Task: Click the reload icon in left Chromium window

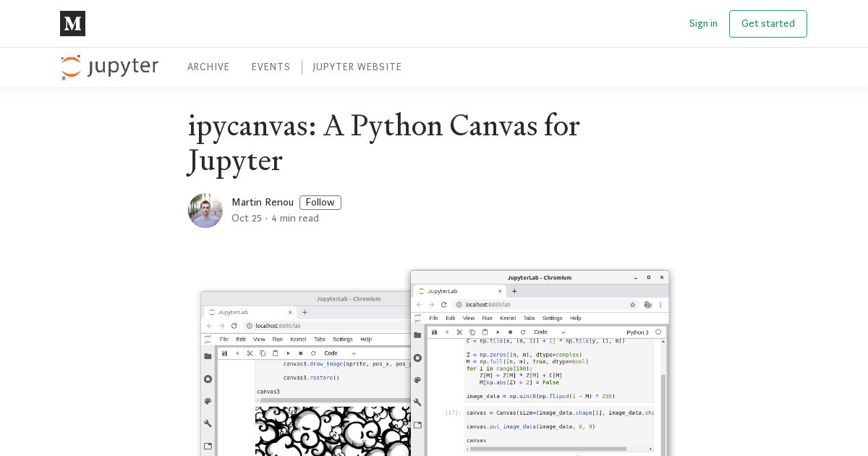Action: (x=234, y=326)
